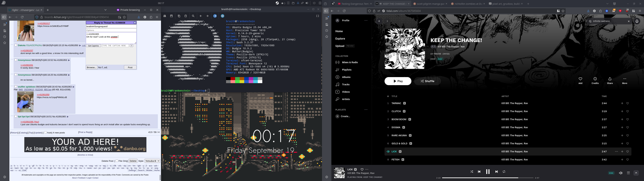Open Tidal Home section
This screenshot has width=644, height=181.
[x=339, y=31]
